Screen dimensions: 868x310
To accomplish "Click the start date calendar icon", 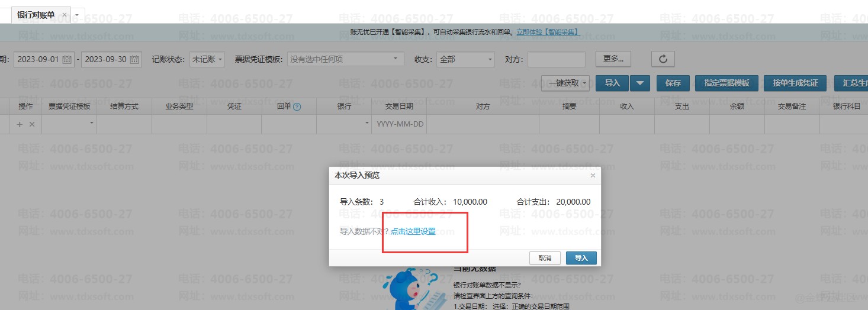I will tap(67, 60).
